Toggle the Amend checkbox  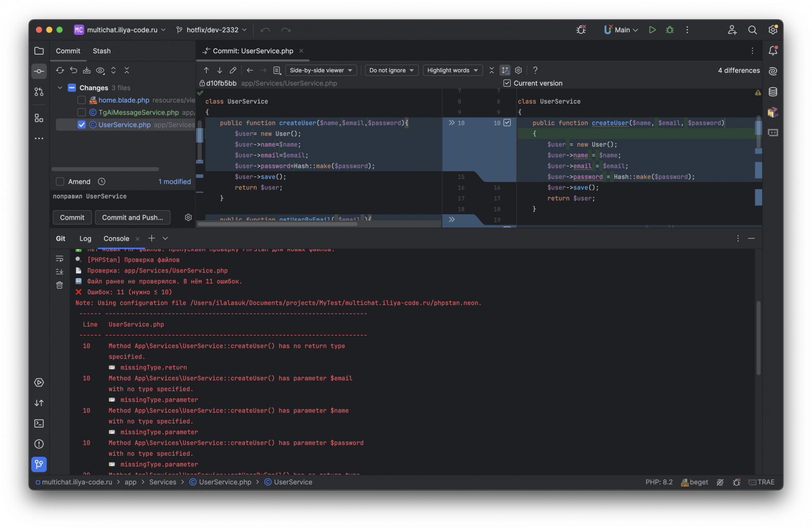pyautogui.click(x=59, y=181)
